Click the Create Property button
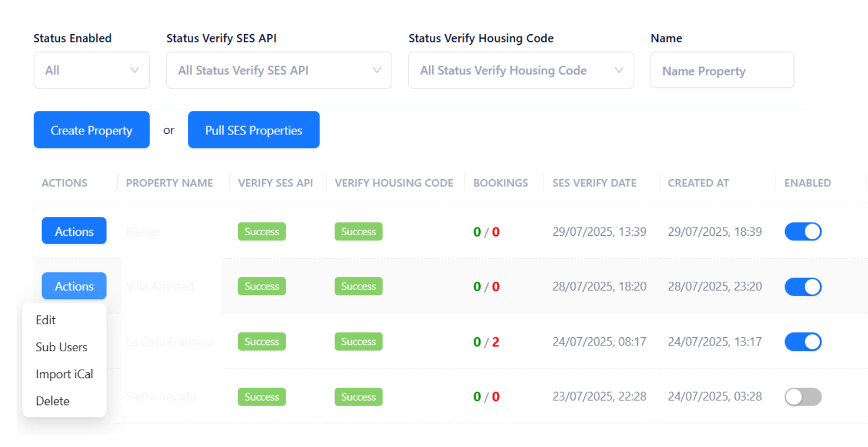Viewport: 868px width, 447px height. coord(91,129)
